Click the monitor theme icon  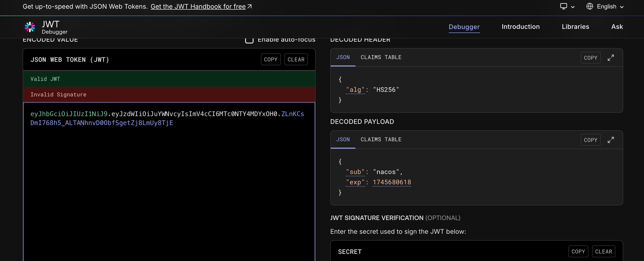[563, 6]
